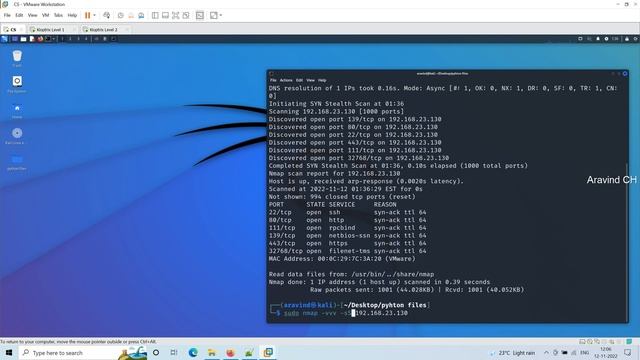Open the VMware Edit menu
Viewport: 640px width, 360px height.
coord(19,15)
